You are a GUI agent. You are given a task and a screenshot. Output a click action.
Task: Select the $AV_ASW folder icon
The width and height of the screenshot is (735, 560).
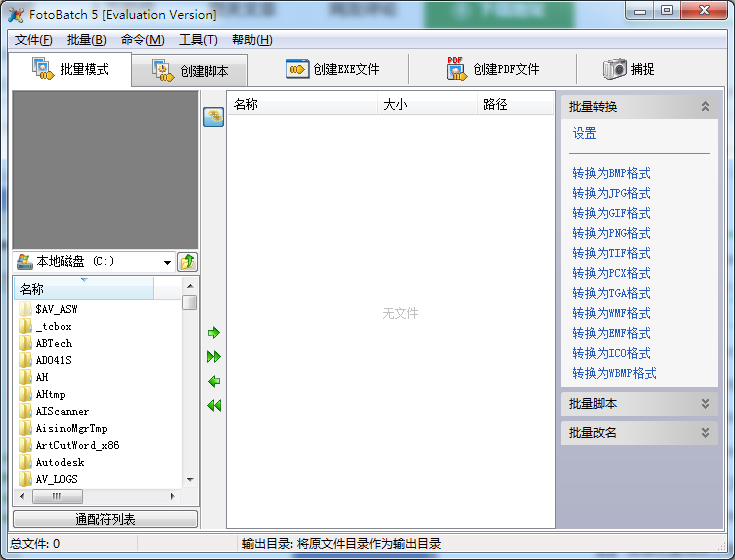pos(25,309)
